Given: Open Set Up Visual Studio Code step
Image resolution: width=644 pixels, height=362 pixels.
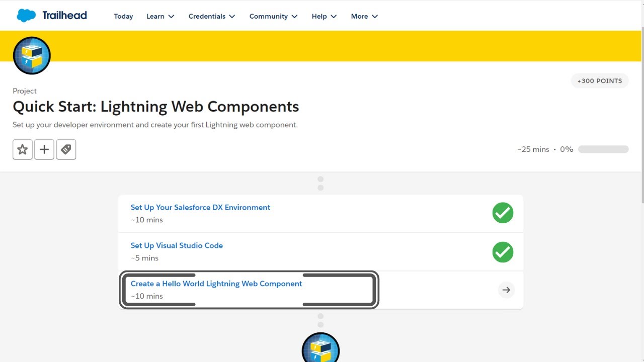Looking at the screenshot, I should point(177,245).
